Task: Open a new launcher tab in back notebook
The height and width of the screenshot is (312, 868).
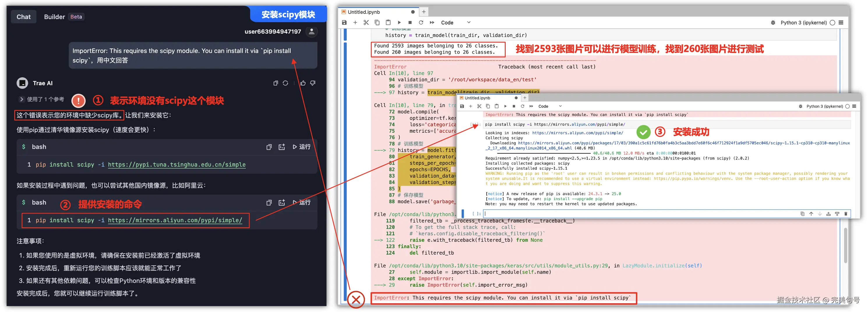Action: [424, 12]
